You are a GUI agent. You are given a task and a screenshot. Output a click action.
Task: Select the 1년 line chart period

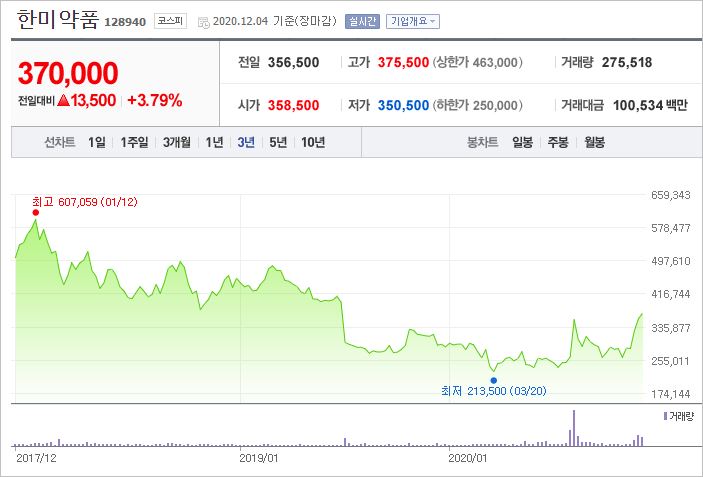point(214,143)
